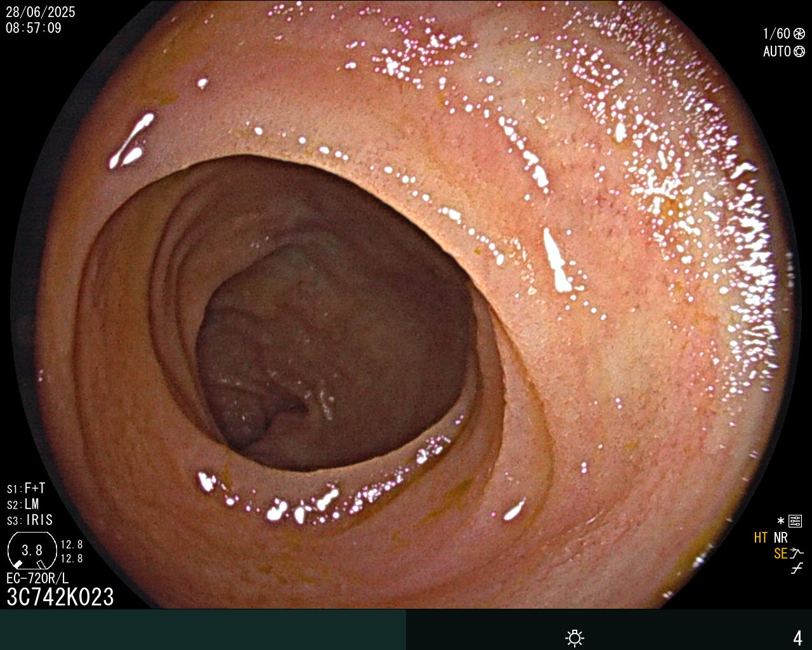This screenshot has height=650, width=812.
Task: Click the shutter speed fan icon beside 1/60
Action: pos(799,34)
